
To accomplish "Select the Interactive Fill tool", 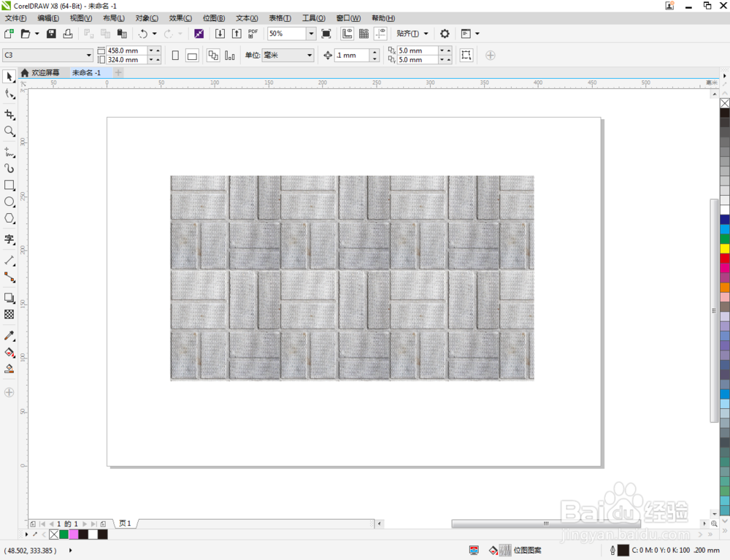I will 9,353.
